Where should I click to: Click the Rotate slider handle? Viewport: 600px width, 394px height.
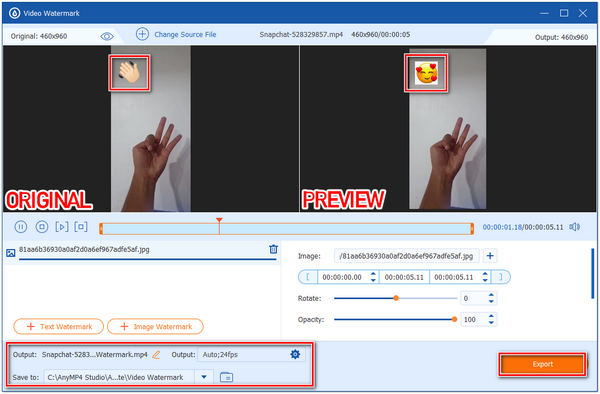(396, 298)
